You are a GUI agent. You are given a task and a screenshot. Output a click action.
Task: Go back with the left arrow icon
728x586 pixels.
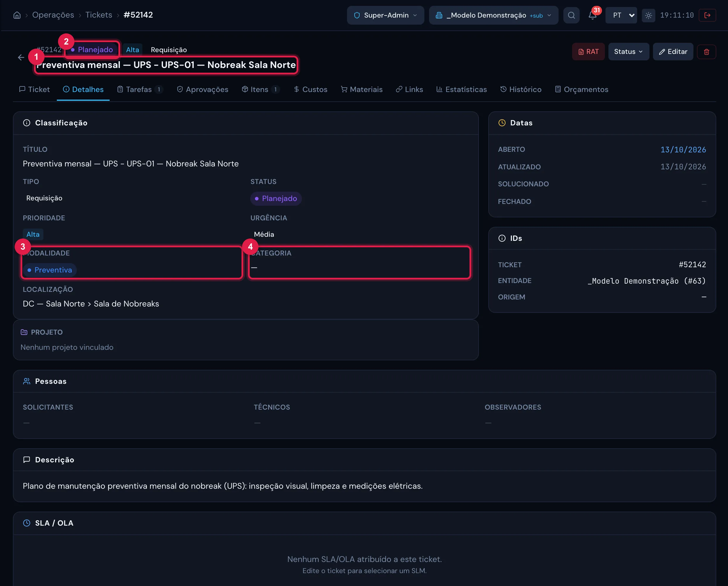click(21, 57)
